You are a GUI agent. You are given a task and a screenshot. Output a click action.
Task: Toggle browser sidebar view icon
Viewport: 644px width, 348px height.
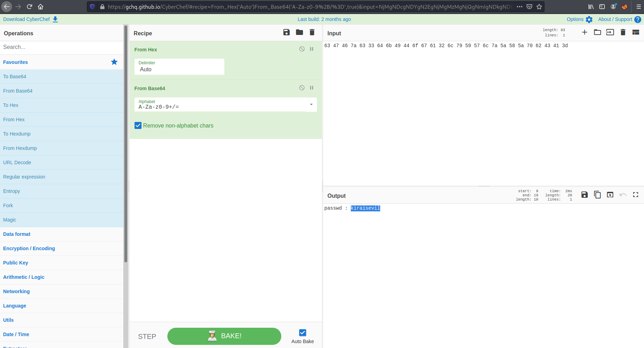tap(602, 7)
